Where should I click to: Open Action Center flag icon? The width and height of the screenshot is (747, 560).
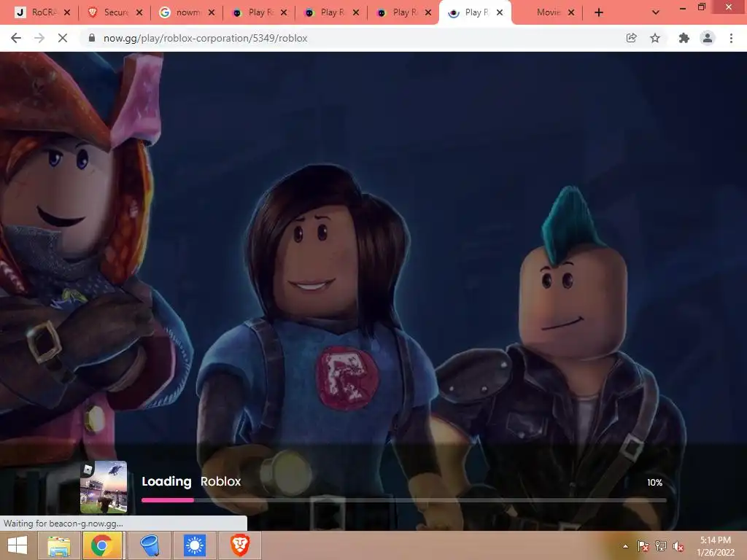pyautogui.click(x=643, y=546)
